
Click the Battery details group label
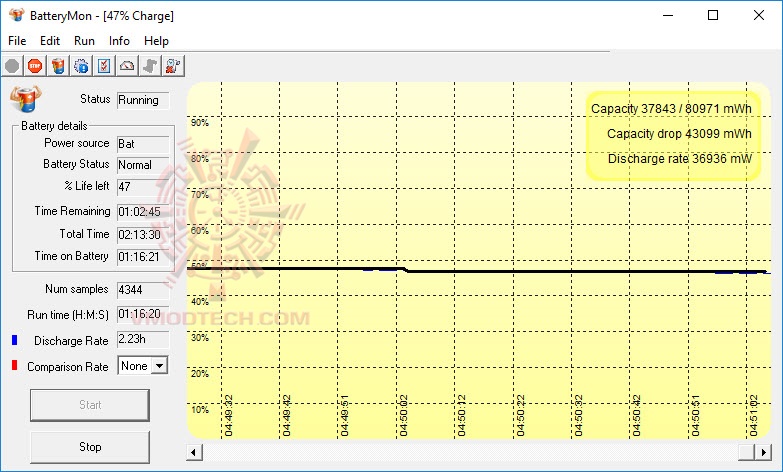(54, 126)
